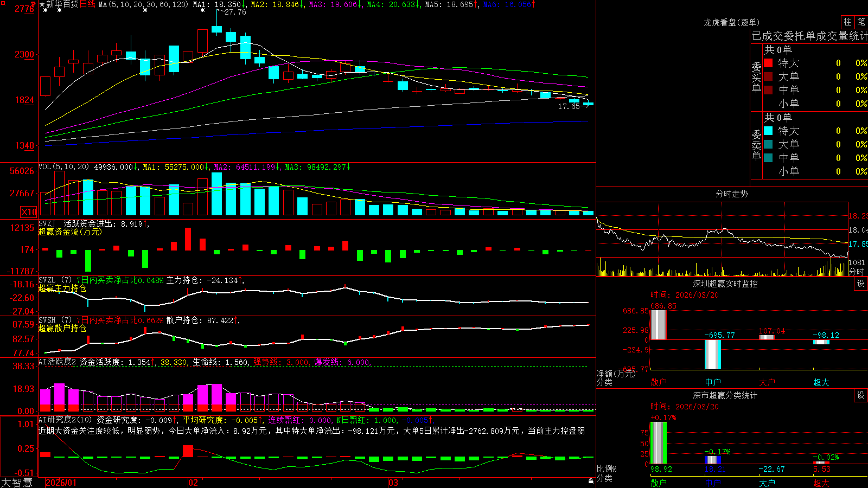
Task: Click the dark red 大单 swatch under 委买单
Action: tap(768, 76)
